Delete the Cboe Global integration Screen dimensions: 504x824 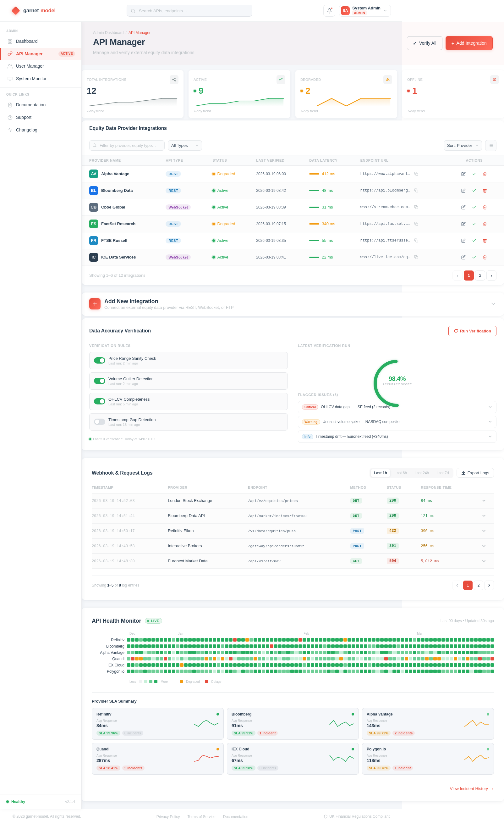[x=485, y=207]
